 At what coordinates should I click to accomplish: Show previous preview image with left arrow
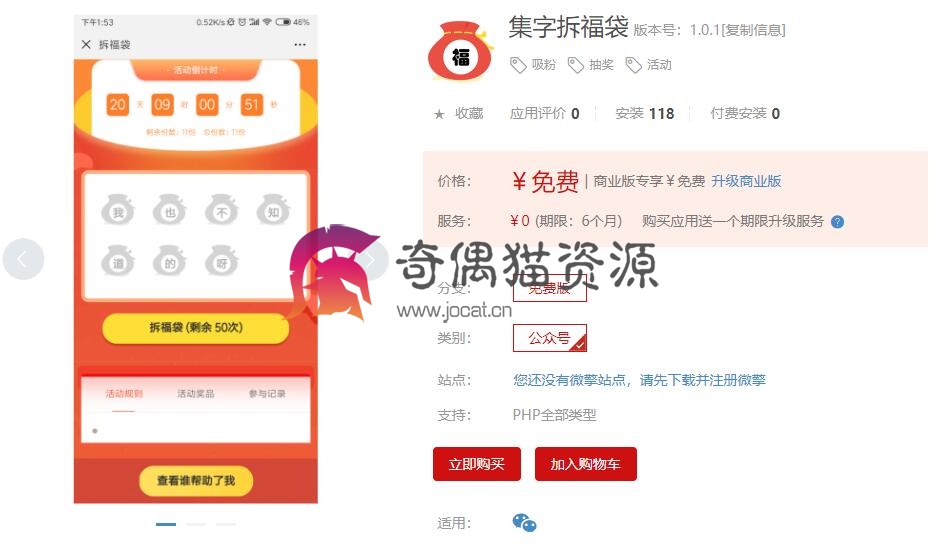(x=23, y=259)
